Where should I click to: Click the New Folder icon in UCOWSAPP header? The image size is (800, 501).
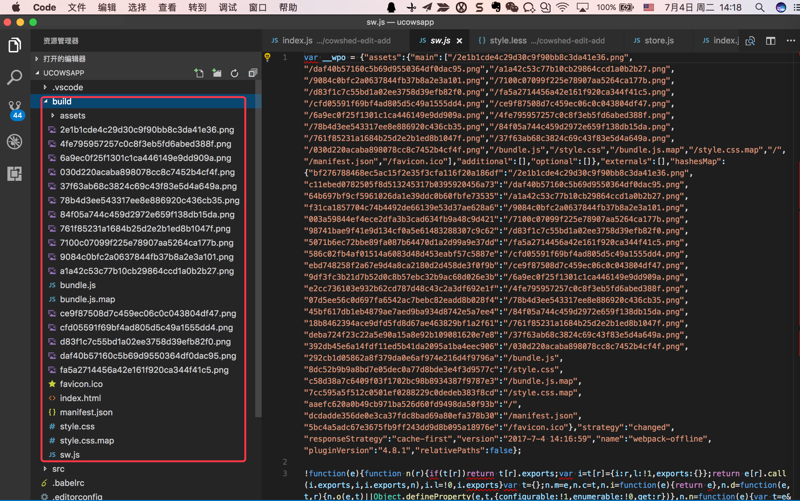(x=217, y=73)
